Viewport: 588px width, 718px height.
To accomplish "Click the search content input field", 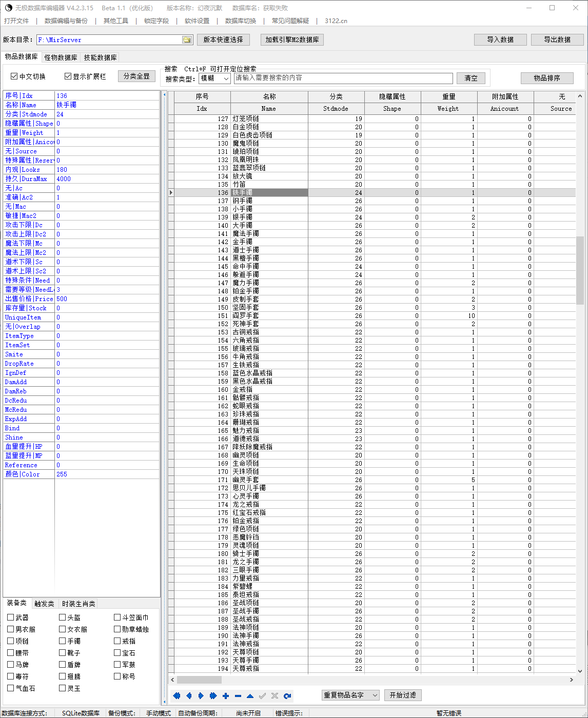I will 343,78.
